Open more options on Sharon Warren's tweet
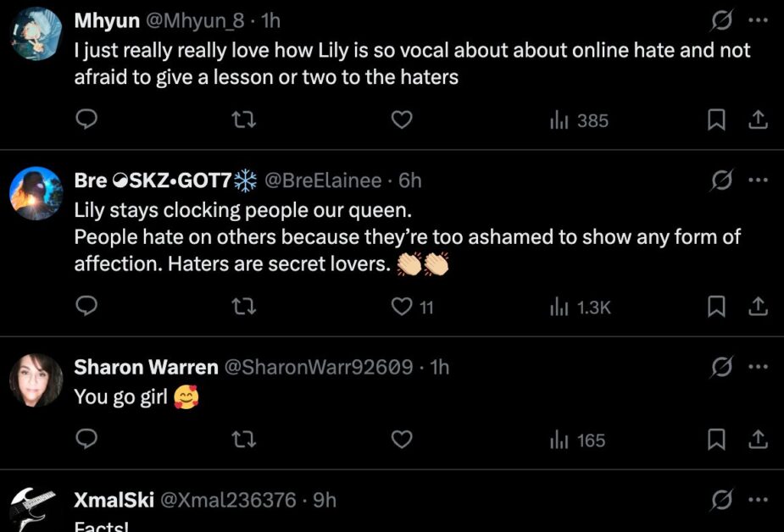 tap(757, 366)
